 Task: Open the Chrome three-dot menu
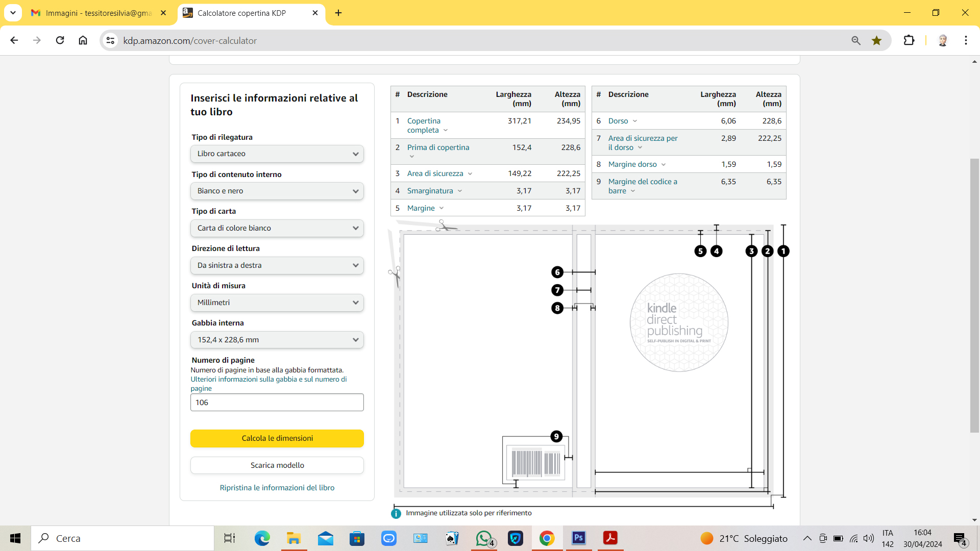click(966, 40)
